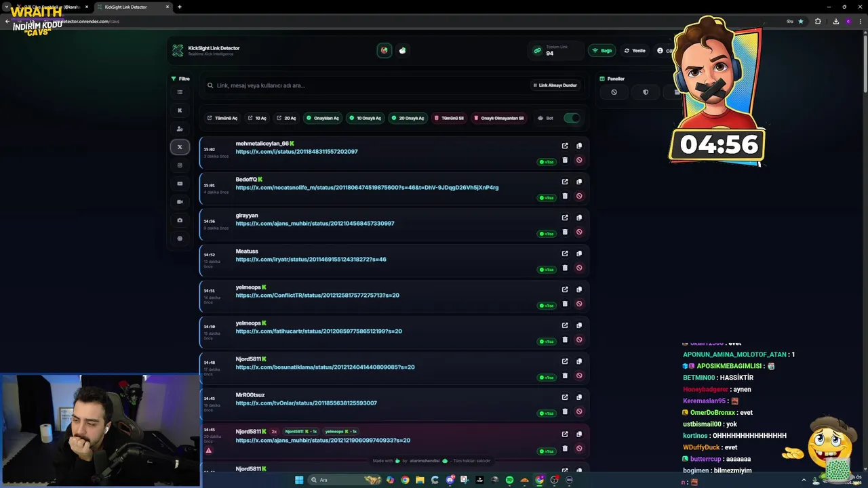This screenshot has height=488, width=868.
Task: Click the ban icon in Paneller
Action: pos(614,92)
